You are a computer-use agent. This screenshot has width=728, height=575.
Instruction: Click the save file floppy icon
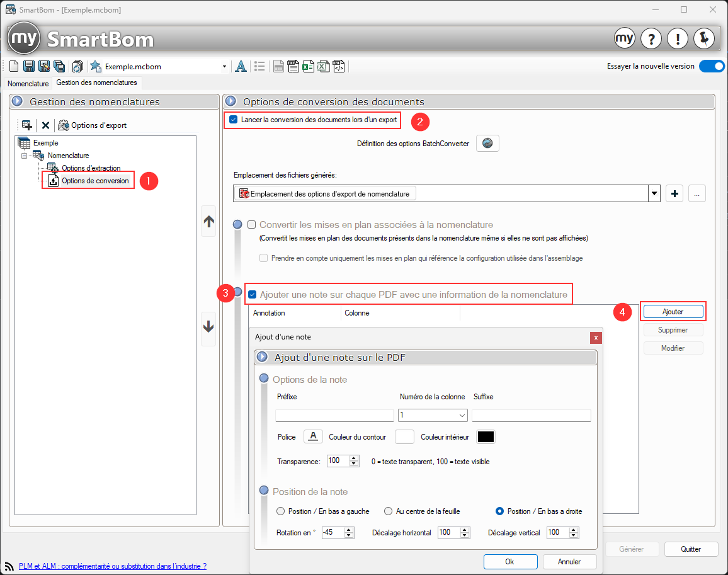click(29, 67)
